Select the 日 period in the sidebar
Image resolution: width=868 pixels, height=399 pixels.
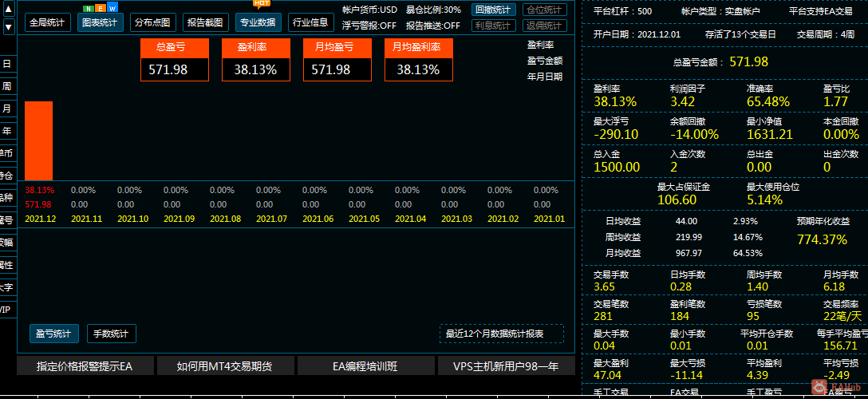click(7, 64)
